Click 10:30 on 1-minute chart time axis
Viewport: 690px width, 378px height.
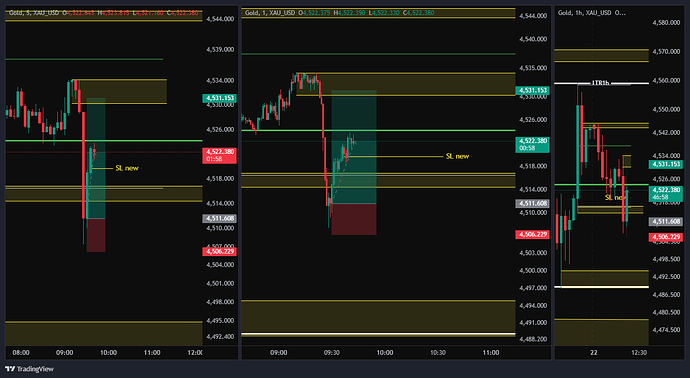(x=438, y=352)
